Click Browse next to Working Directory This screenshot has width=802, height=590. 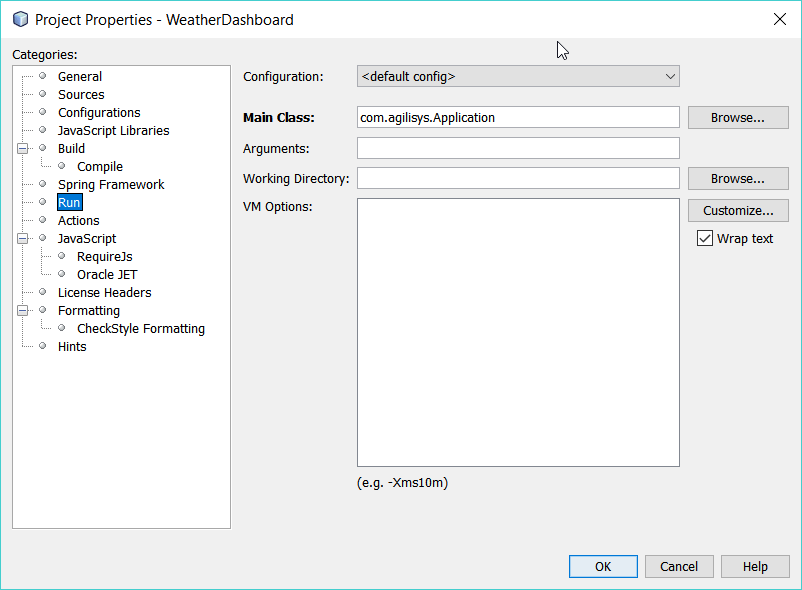click(737, 178)
